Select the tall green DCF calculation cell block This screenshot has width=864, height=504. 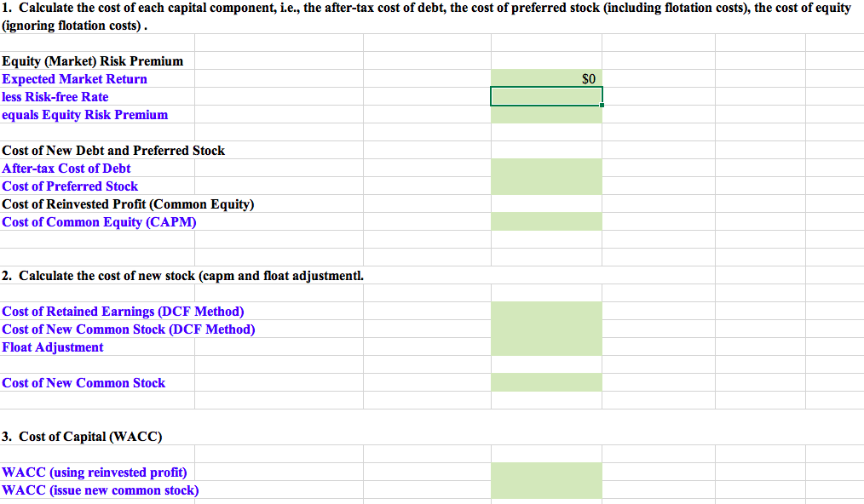point(546,328)
